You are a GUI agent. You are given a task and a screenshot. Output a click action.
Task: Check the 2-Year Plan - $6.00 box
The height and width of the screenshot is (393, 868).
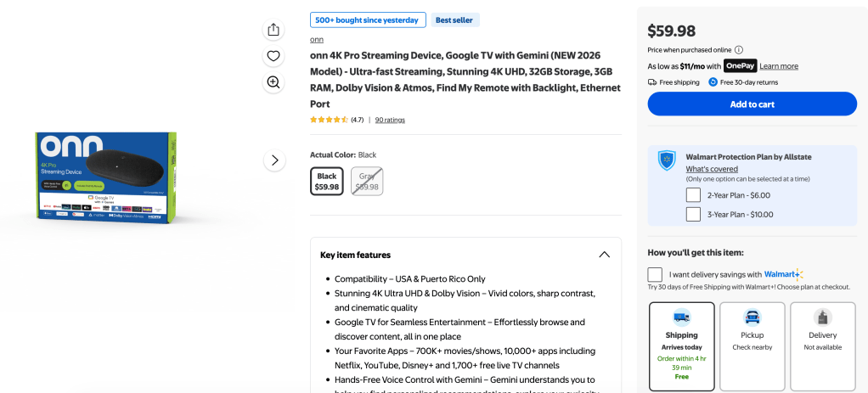(x=693, y=195)
